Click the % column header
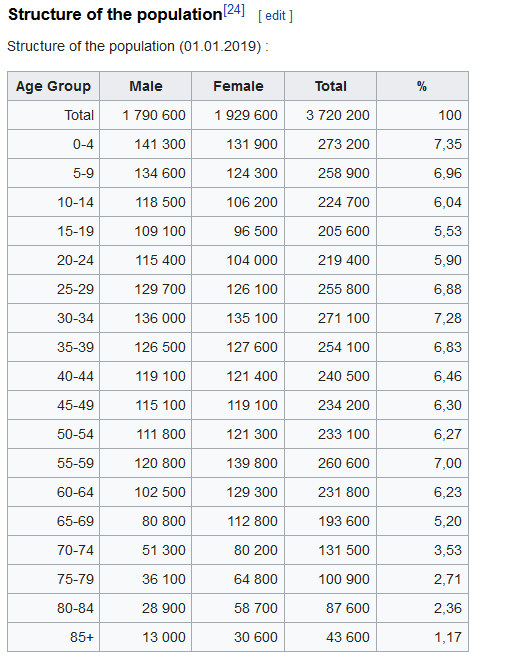Viewport: 509px width, 660px height. point(422,86)
